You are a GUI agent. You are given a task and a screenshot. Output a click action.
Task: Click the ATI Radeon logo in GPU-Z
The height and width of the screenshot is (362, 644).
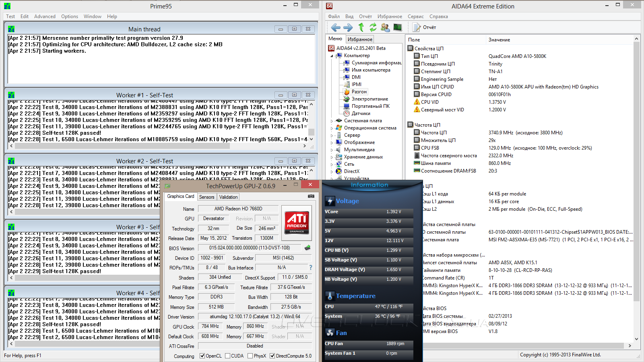297,223
